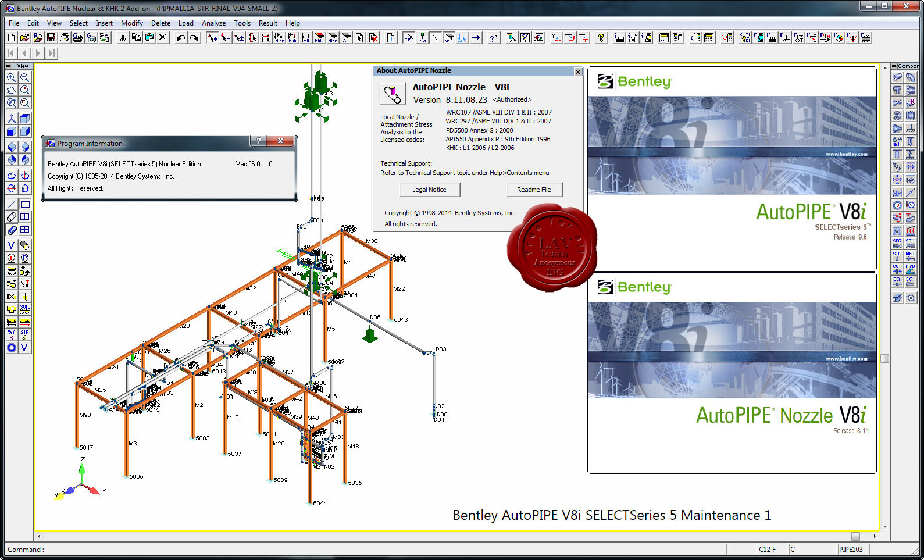Click the vertical scrollbar thumb on the right
Viewport: 924px width, 560px height.
coord(885,358)
